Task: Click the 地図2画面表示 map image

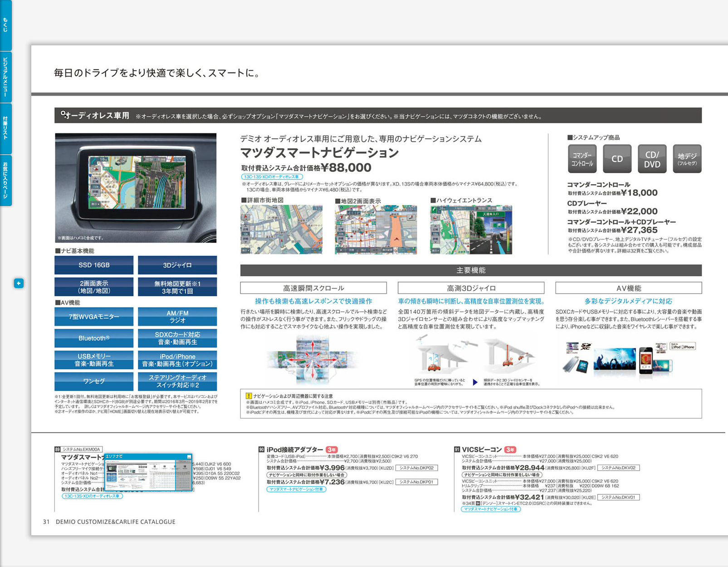Action: [x=376, y=229]
